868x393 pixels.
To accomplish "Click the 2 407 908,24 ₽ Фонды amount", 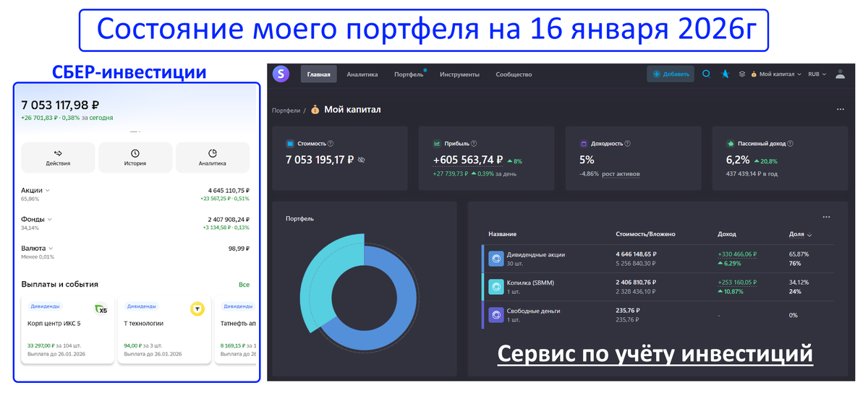I will coord(228,219).
